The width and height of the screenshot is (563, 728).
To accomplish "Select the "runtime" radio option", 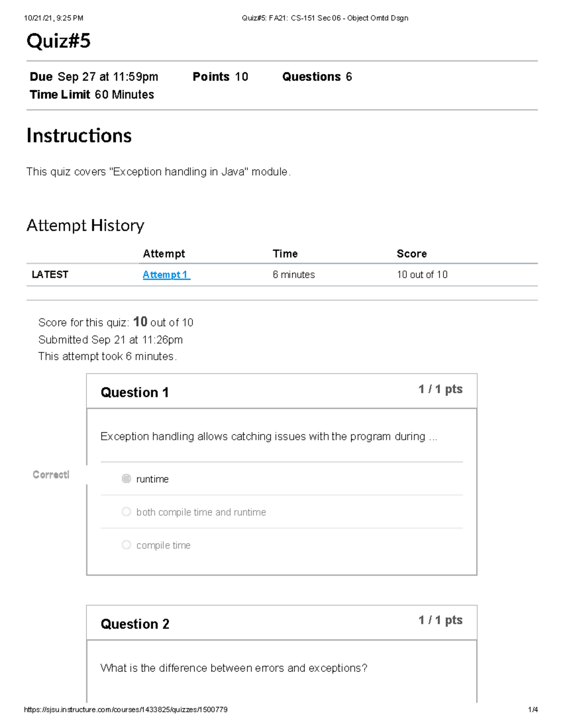I will point(126,479).
